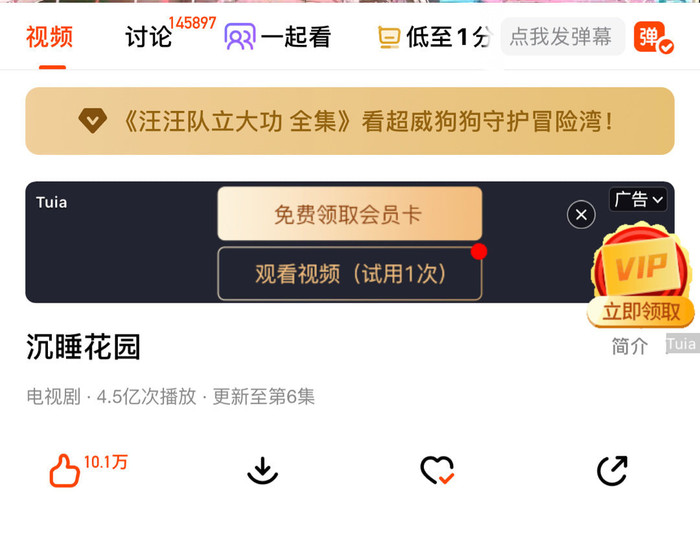Viewport: 700px width, 544px height.
Task: Click the VIP red badge icon
Action: (x=641, y=263)
